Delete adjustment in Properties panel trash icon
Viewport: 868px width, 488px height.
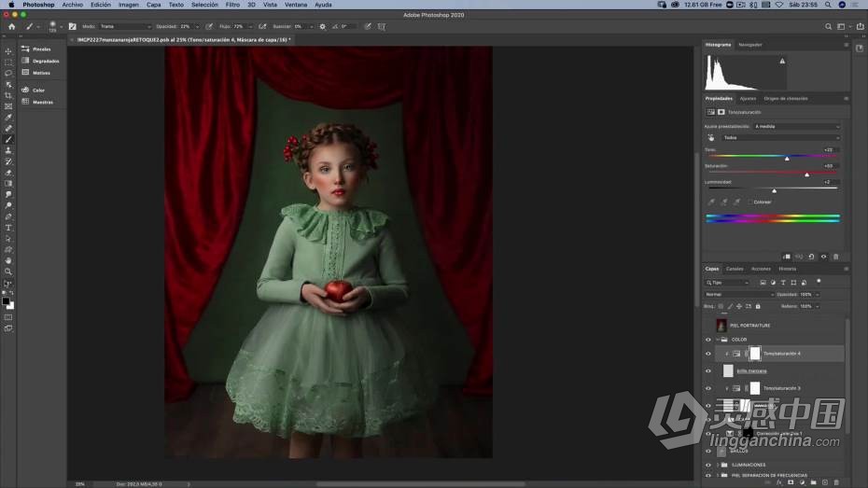tap(836, 257)
